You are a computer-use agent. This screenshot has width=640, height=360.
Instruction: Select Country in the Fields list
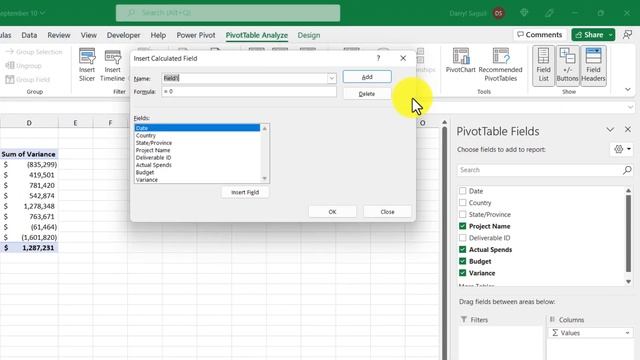click(x=197, y=136)
